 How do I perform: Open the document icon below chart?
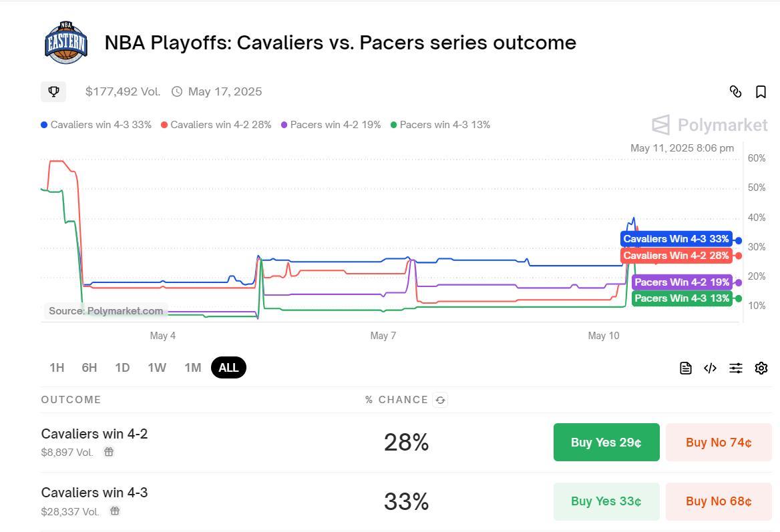[x=685, y=368]
